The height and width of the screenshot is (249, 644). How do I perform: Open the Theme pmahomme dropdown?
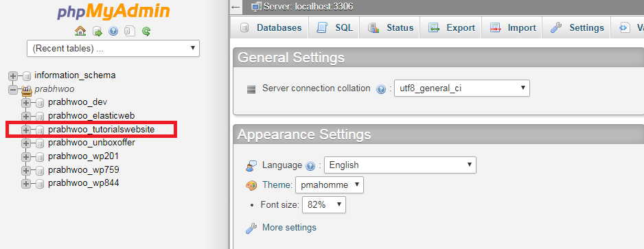pyautogui.click(x=330, y=185)
